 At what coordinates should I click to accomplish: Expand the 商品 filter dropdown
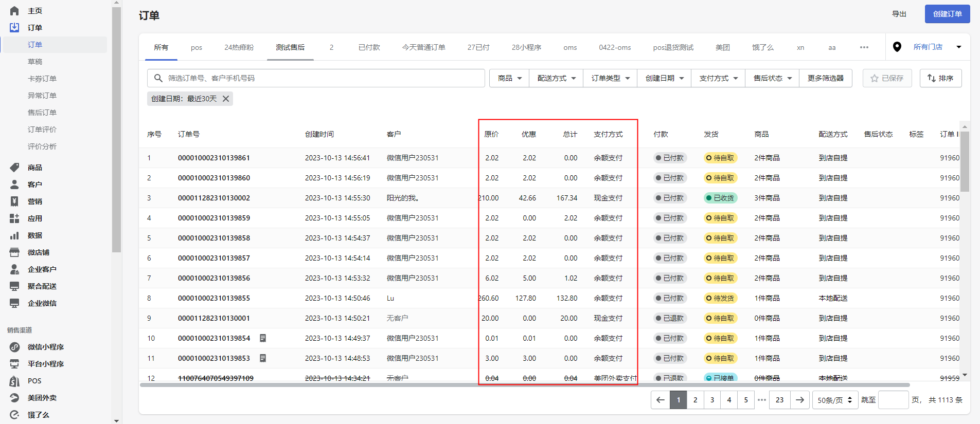pos(509,78)
